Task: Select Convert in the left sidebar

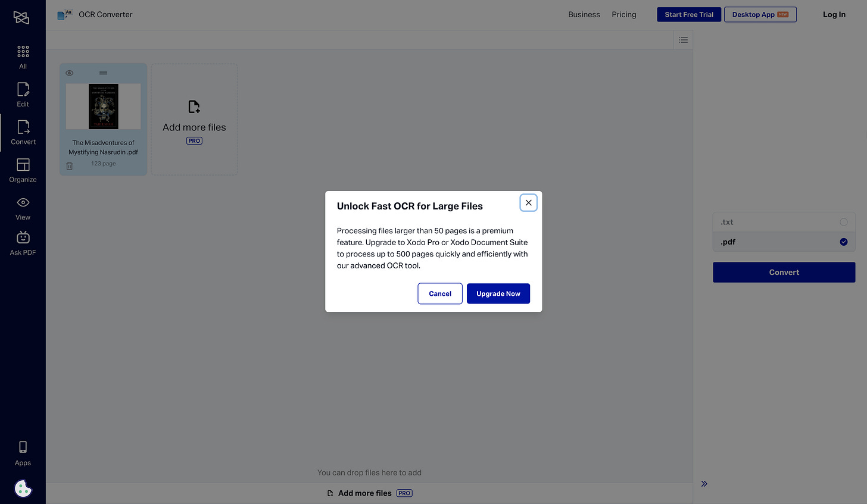Action: [x=23, y=132]
